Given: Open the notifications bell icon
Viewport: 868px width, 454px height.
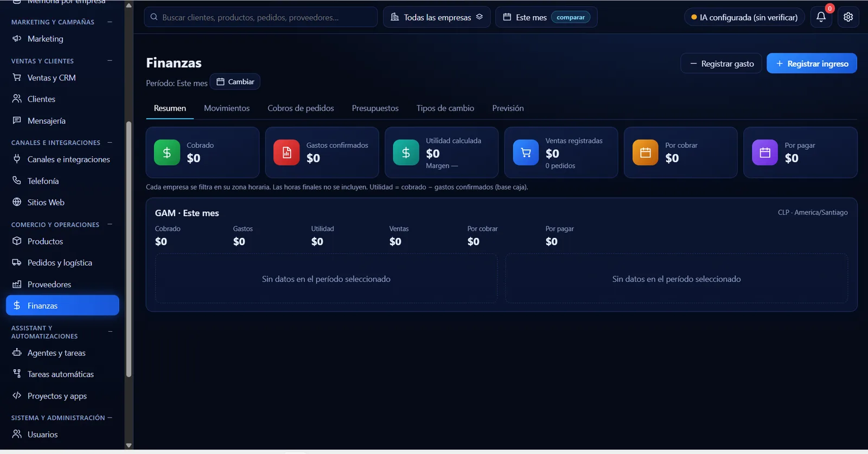Looking at the screenshot, I should click(x=821, y=17).
